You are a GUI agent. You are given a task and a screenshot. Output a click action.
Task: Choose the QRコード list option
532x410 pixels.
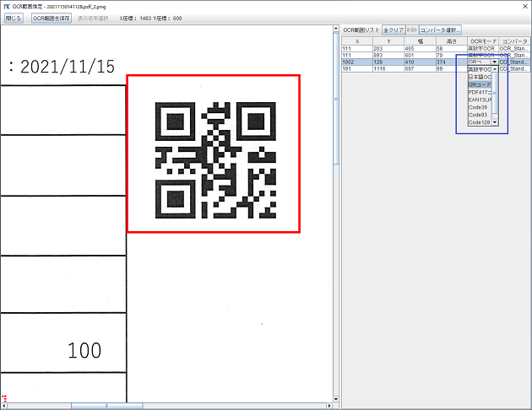(480, 84)
